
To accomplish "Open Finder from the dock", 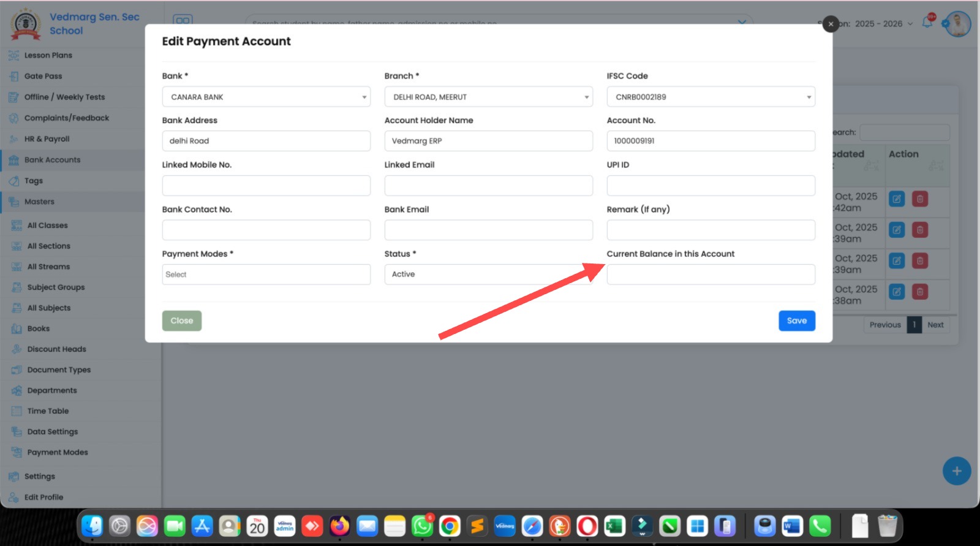I will click(x=92, y=526).
